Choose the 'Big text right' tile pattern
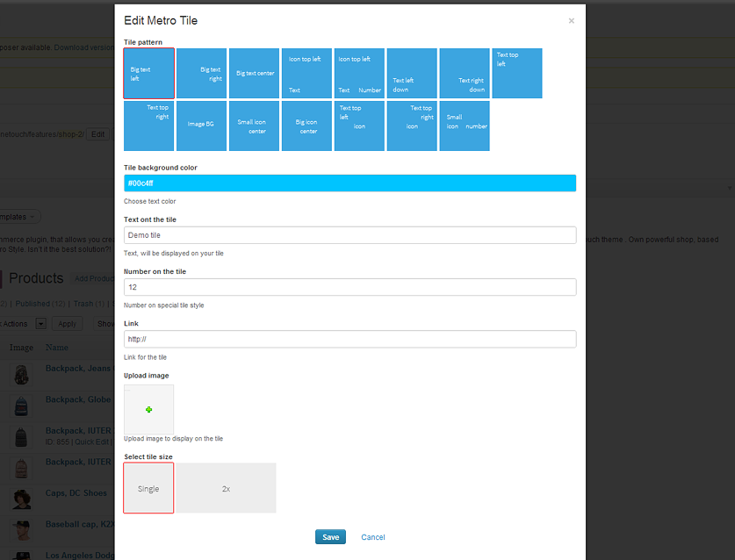Image resolution: width=735 pixels, height=560 pixels. pyautogui.click(x=201, y=74)
